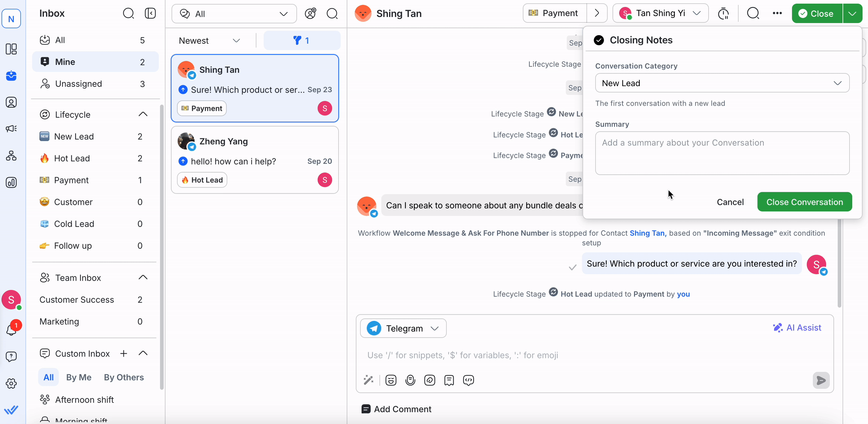
Task: Open the emoji picker in composer
Action: point(391,380)
